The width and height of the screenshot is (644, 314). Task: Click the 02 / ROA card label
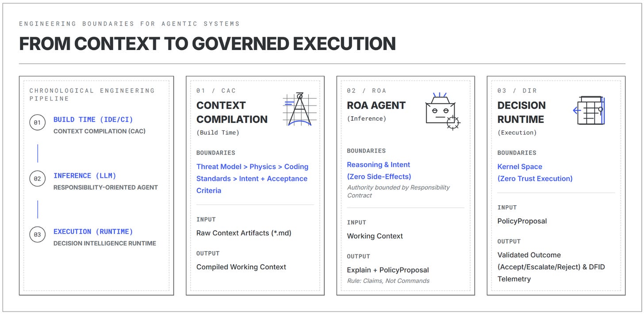366,91
